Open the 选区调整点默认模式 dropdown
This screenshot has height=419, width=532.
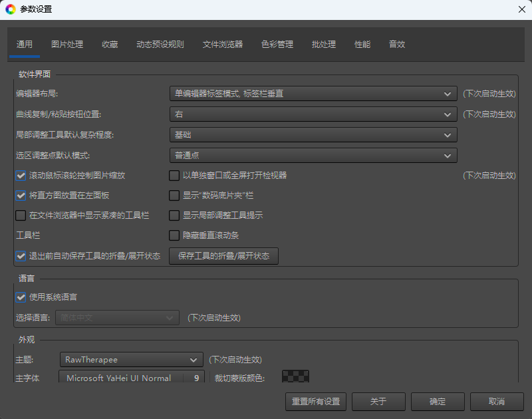313,156
